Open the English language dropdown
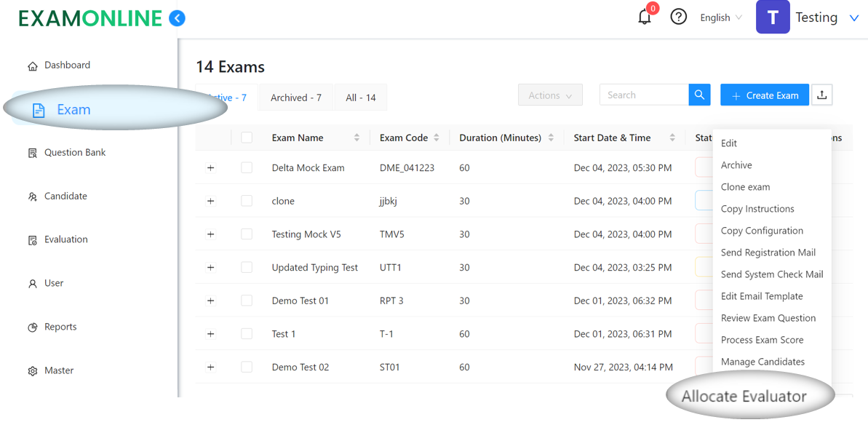This screenshot has width=868, height=425. click(720, 17)
